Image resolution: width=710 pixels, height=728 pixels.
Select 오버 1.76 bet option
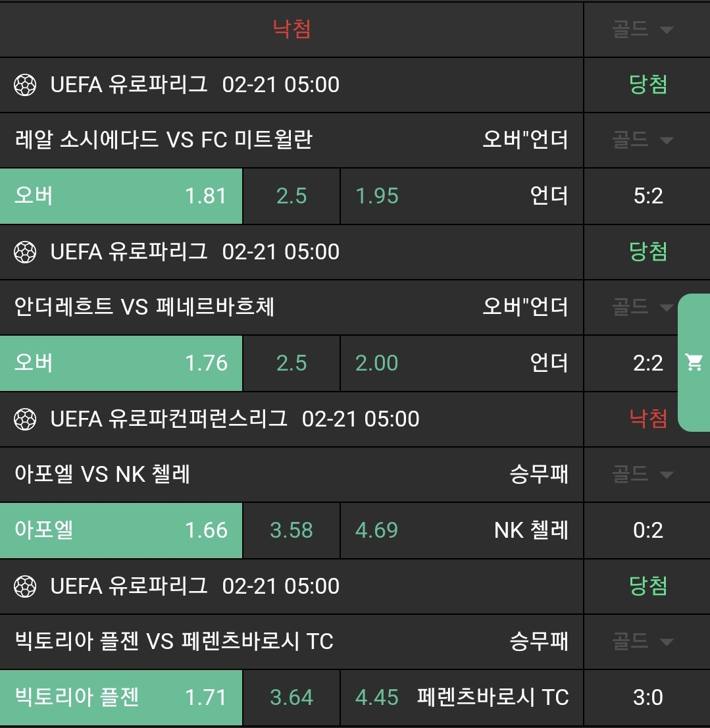121,363
